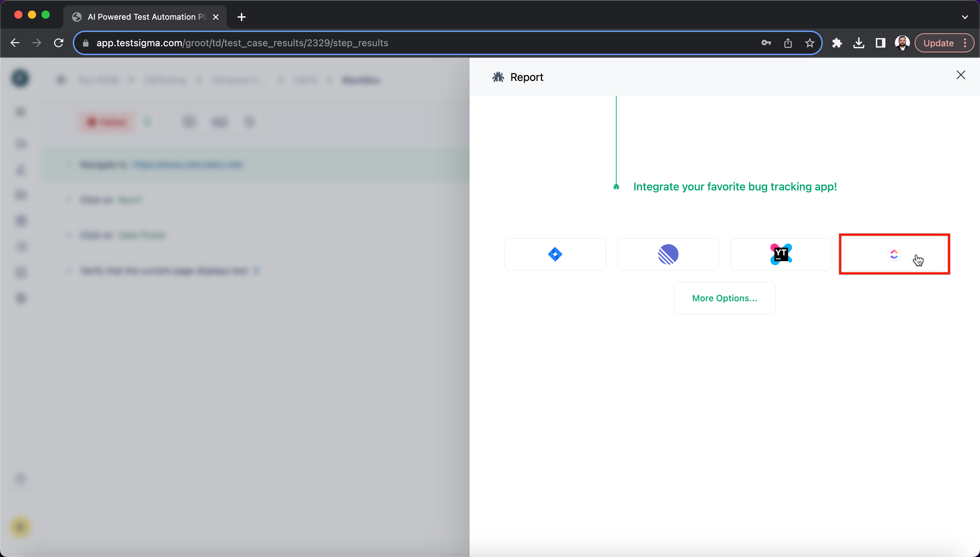Go forward in browser history
Screen dimensions: 980x557
(x=37, y=43)
